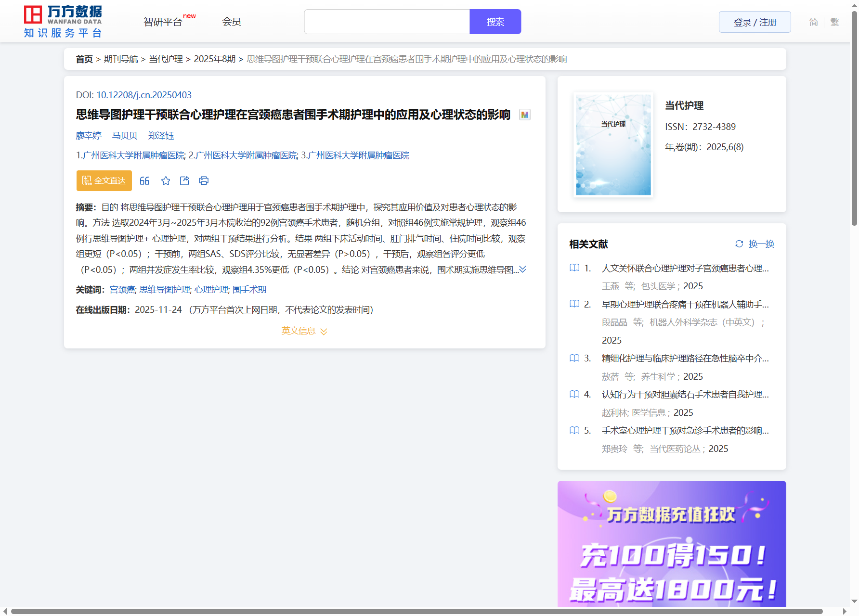Expand the 英文信息 section
This screenshot has height=616, width=859.
click(x=304, y=331)
